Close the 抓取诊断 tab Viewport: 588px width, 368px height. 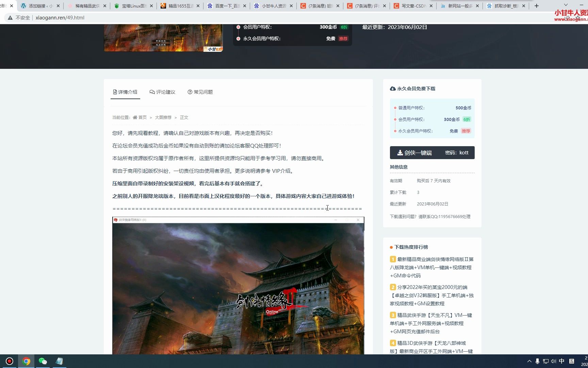click(524, 6)
